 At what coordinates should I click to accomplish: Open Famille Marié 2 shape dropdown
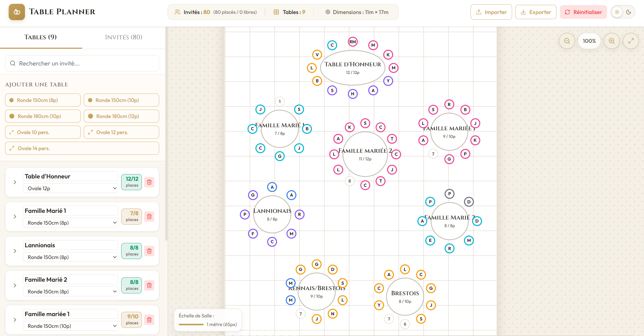[x=71, y=292]
